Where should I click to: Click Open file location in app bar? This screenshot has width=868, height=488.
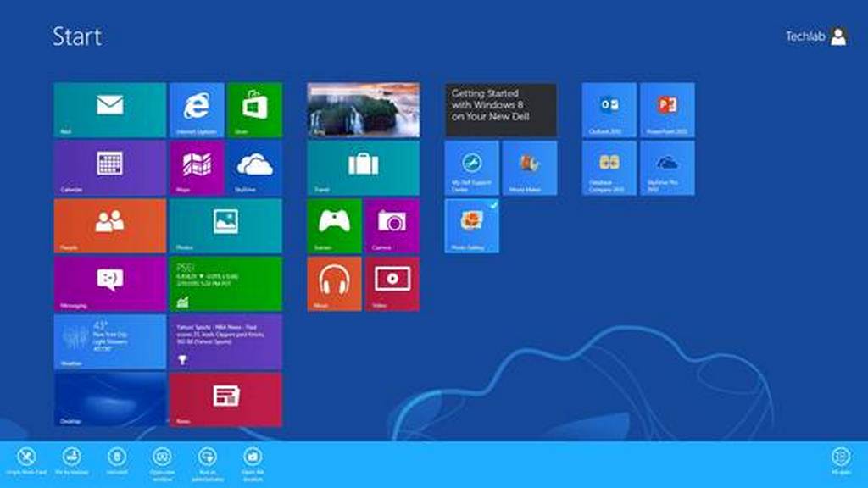(x=253, y=463)
